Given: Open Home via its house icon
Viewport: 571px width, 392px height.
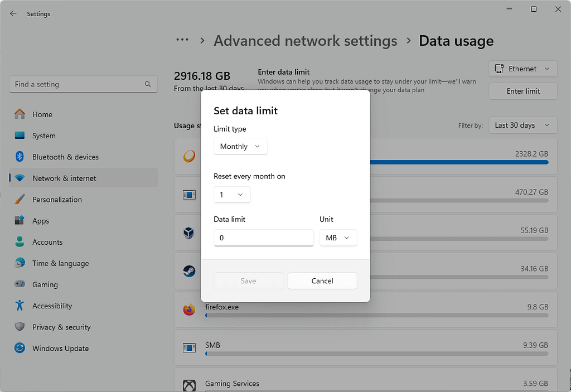Looking at the screenshot, I should click(19, 114).
